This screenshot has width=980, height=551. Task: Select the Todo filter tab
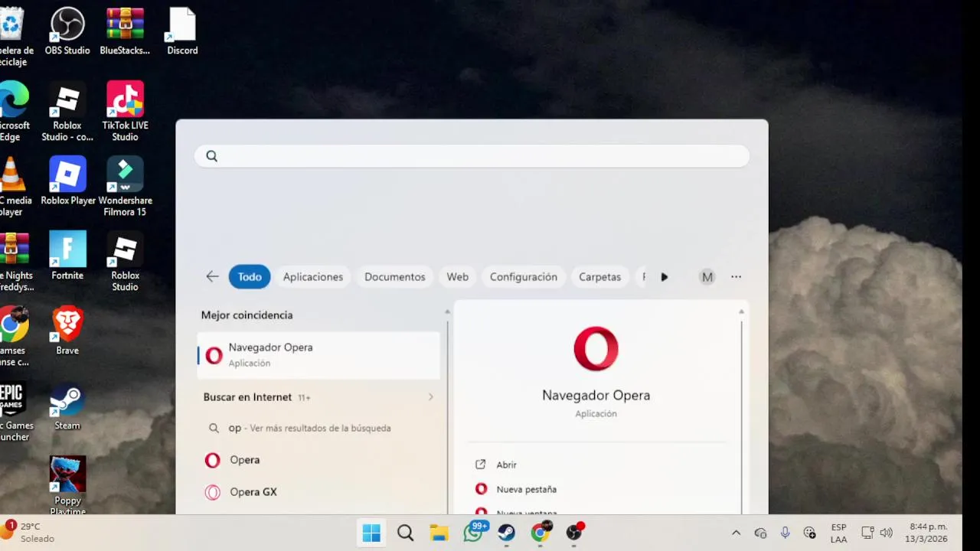pos(250,277)
